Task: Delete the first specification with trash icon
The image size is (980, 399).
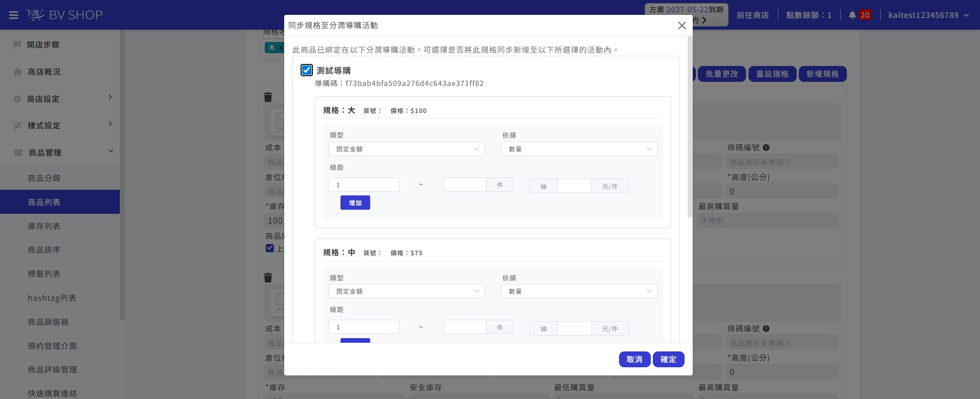Action: [x=268, y=97]
